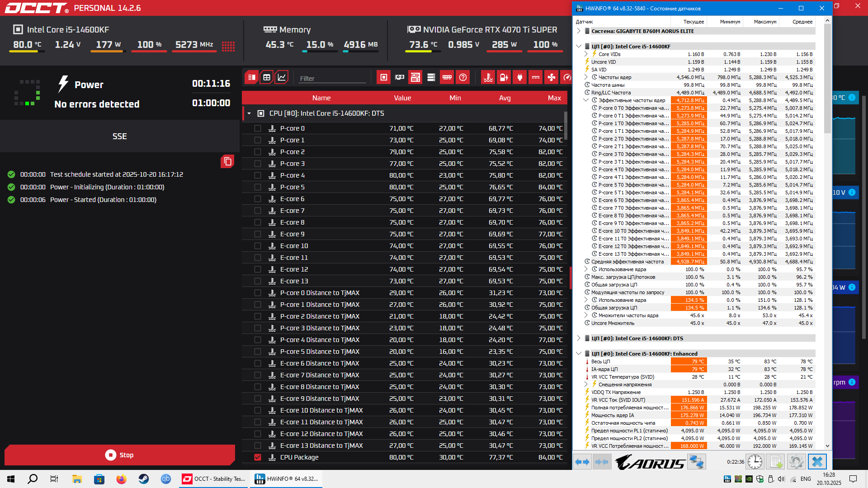868x488 pixels.
Task: Collapse the CPU DTS group in OCCT
Action: pyautogui.click(x=249, y=113)
